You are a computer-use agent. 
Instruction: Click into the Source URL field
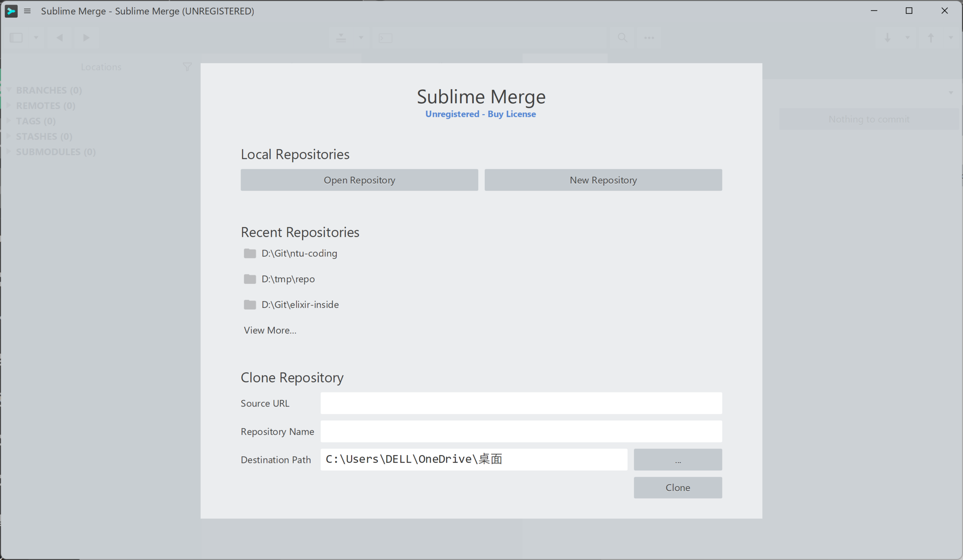pos(521,403)
